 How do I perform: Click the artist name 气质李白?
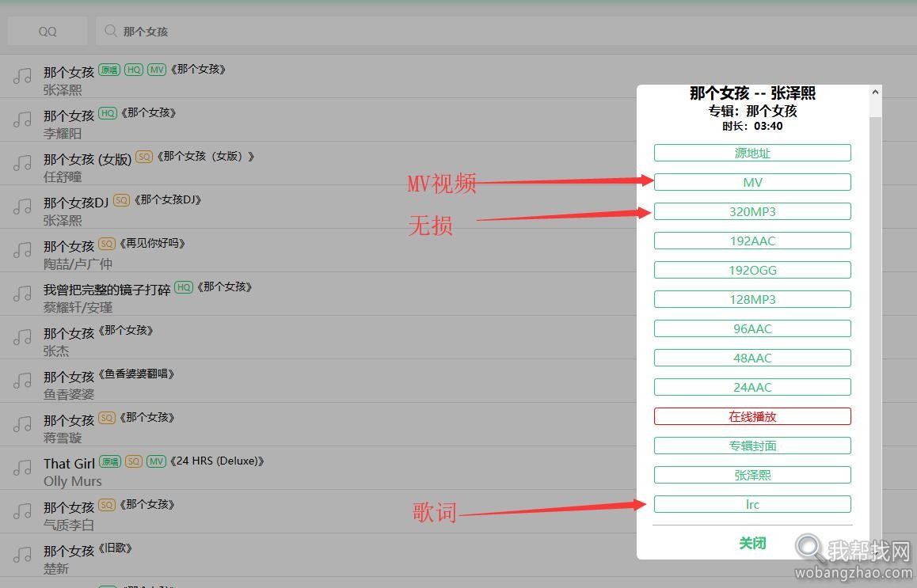[69, 525]
